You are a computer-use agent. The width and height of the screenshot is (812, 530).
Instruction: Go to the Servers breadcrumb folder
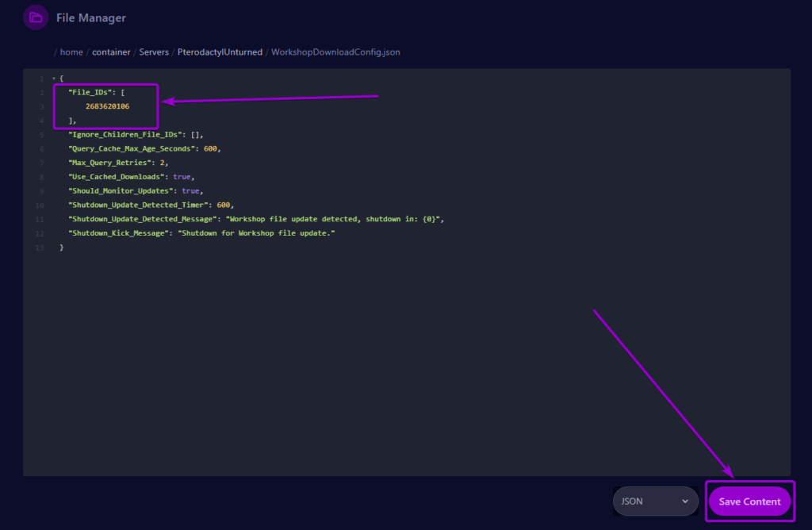point(154,52)
